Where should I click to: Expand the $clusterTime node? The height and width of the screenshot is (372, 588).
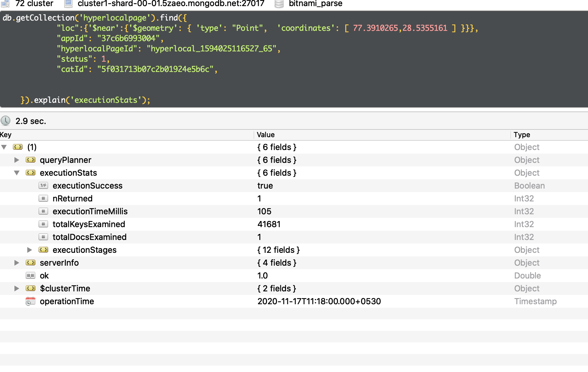tap(17, 288)
